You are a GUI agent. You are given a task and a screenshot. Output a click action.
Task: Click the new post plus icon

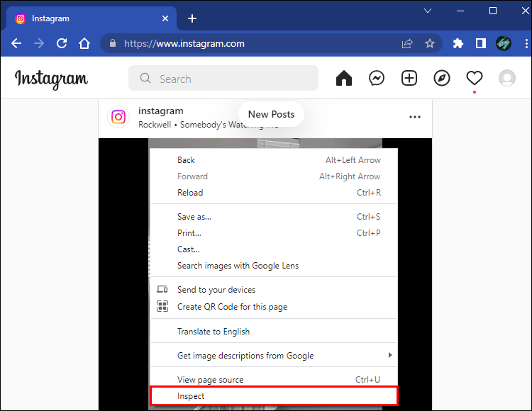[409, 78]
